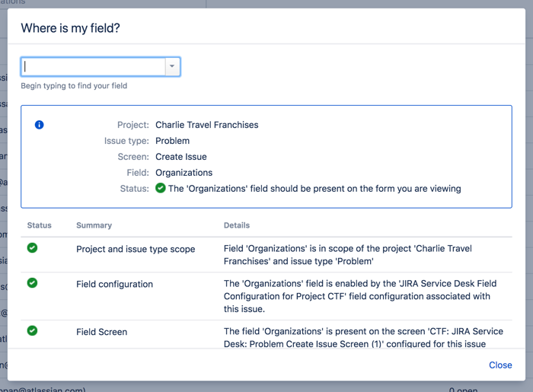This screenshot has width=533, height=392.
Task: Click the status message about Organizations field
Action: click(314, 189)
